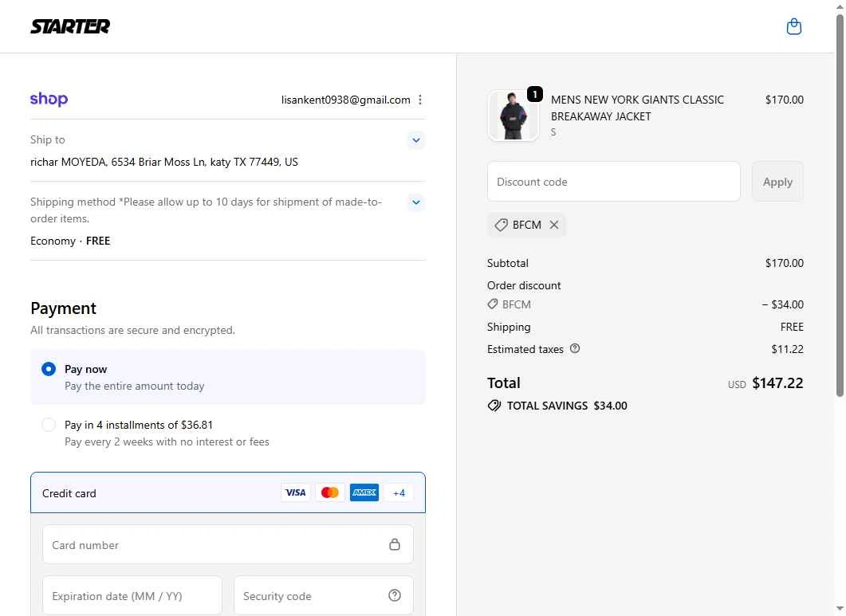Click the Estimated taxes $11.22 value
The width and height of the screenshot is (846, 616).
[787, 349]
